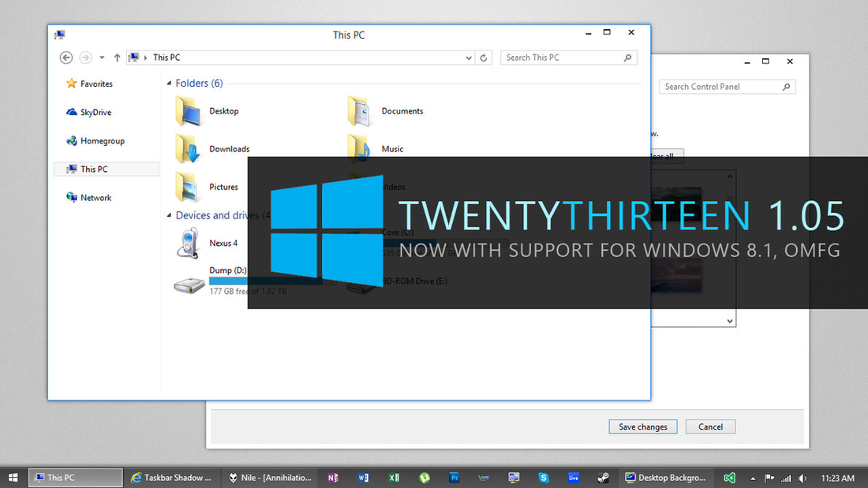Select This PC breadcrumb in address bar
This screenshot has width=868, height=488.
tap(166, 58)
